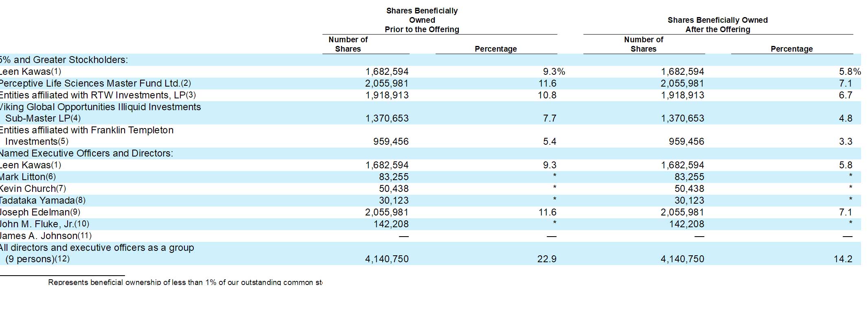868x311 pixels.
Task: Click the name "James A. Johnson(11)"
Action: point(46,236)
